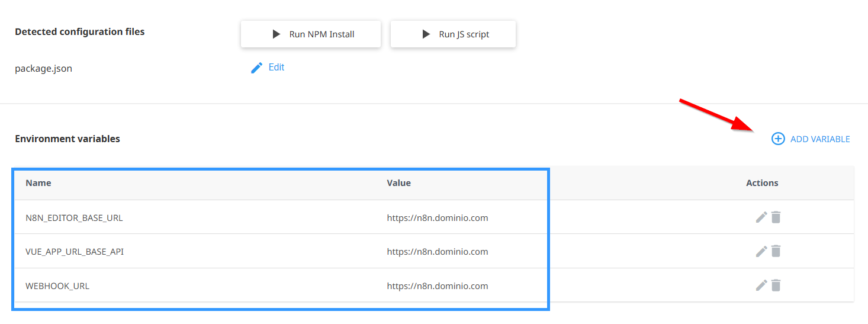Image resolution: width=868 pixels, height=324 pixels.
Task: Select the N8N_EDITOR_BASE_URL name cell
Action: tap(74, 218)
